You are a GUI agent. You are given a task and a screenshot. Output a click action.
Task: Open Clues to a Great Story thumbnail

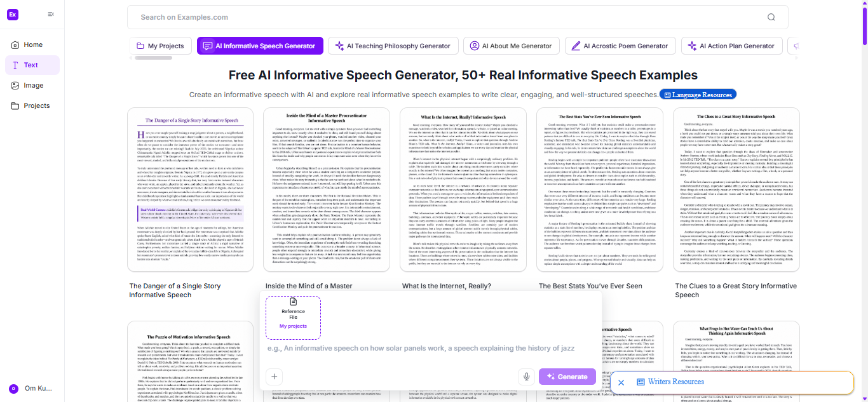tap(736, 189)
